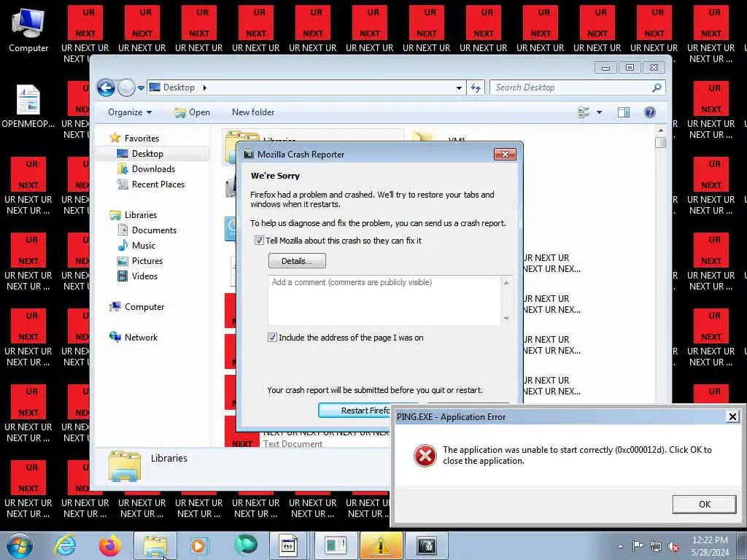Click into the crash comment text box

coord(384,300)
